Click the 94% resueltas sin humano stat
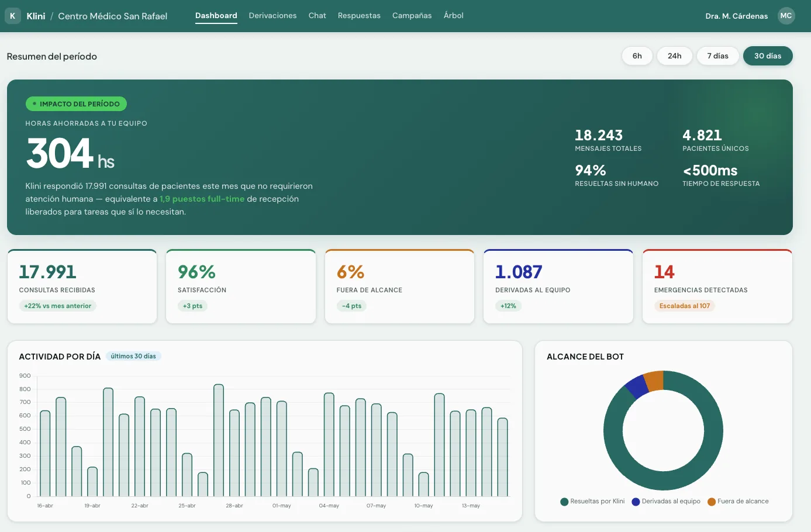 617,176
